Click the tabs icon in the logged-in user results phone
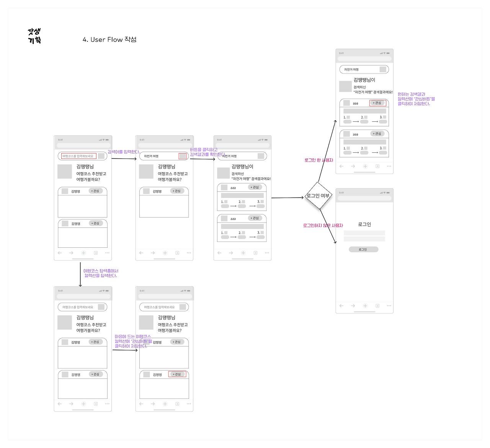 click(x=377, y=166)
